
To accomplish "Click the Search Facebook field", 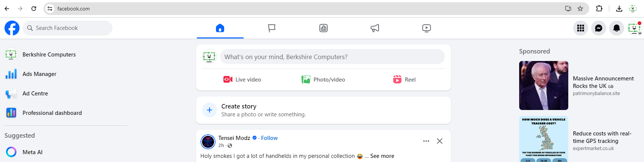I will point(67,28).
